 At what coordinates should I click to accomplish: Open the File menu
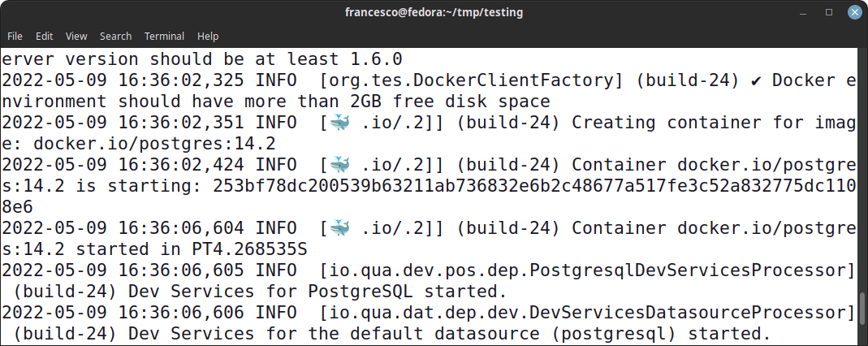15,36
